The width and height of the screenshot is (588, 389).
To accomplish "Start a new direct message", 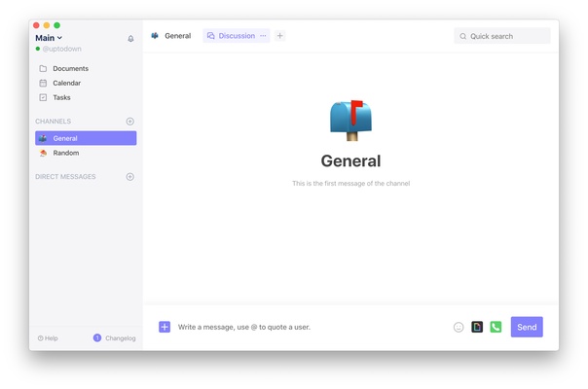I will (x=130, y=177).
